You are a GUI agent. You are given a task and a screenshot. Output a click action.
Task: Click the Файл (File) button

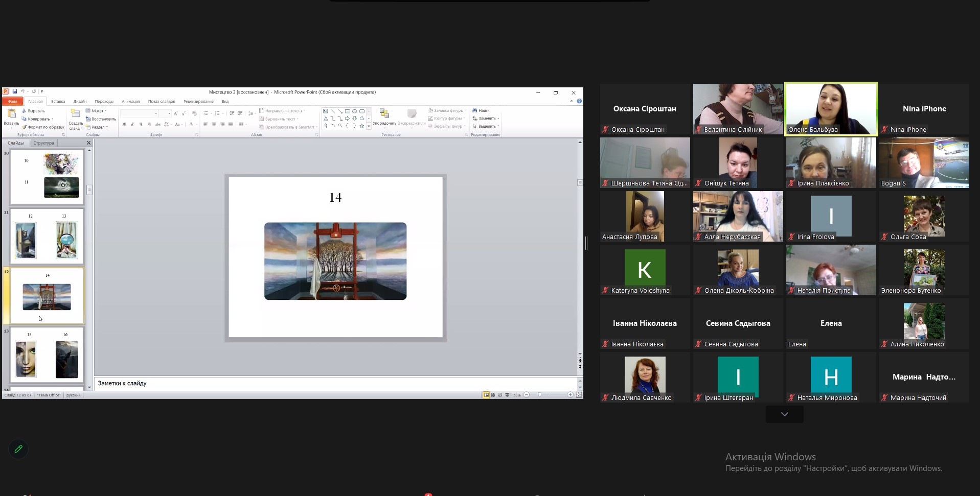[12, 101]
